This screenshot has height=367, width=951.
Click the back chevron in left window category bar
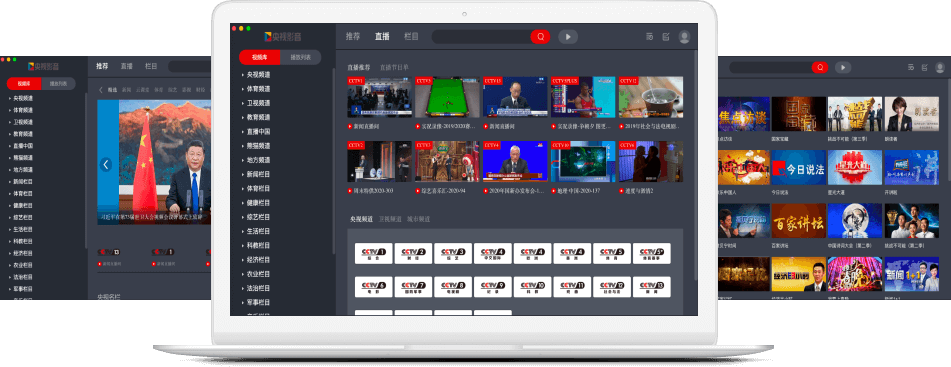101,90
